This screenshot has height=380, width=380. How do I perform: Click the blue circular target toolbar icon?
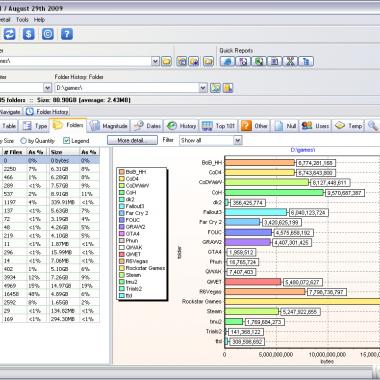coord(48,34)
